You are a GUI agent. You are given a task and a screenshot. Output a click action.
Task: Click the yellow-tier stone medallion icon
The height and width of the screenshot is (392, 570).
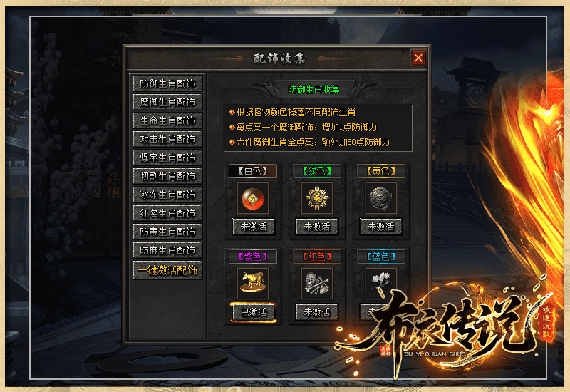click(x=380, y=198)
